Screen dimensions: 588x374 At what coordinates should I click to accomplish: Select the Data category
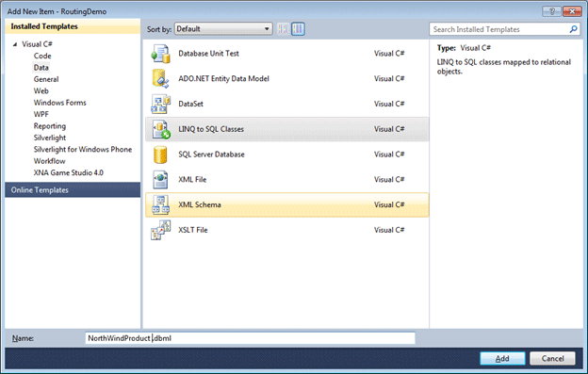(41, 68)
